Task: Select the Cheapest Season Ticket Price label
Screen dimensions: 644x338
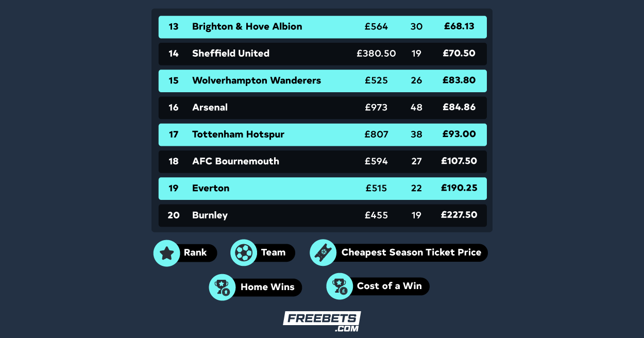Action: pos(411,252)
